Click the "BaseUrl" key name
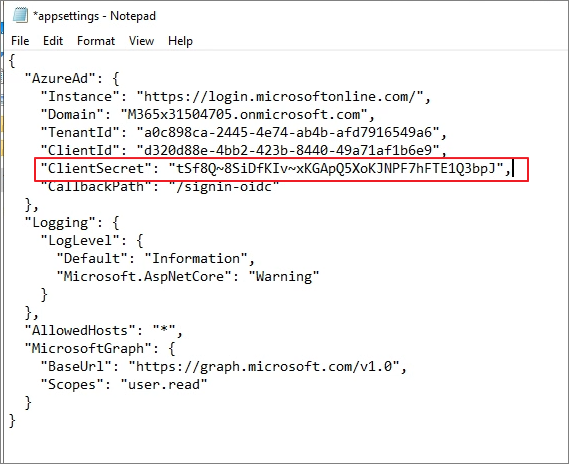Viewport: 569px width, 464px height. tap(76, 366)
